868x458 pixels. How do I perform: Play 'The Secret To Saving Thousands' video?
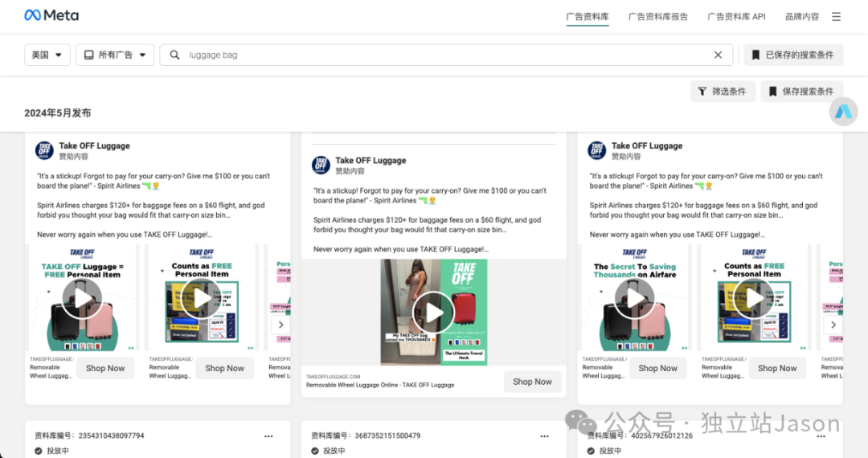coord(634,299)
